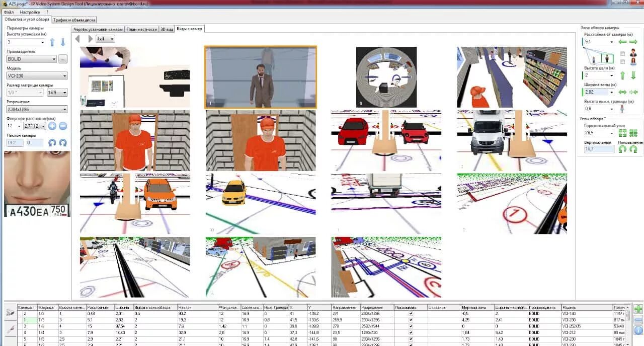644x346 pixels.
Task: Lower the camera installation height with the down arrow
Action: pyautogui.click(x=63, y=42)
